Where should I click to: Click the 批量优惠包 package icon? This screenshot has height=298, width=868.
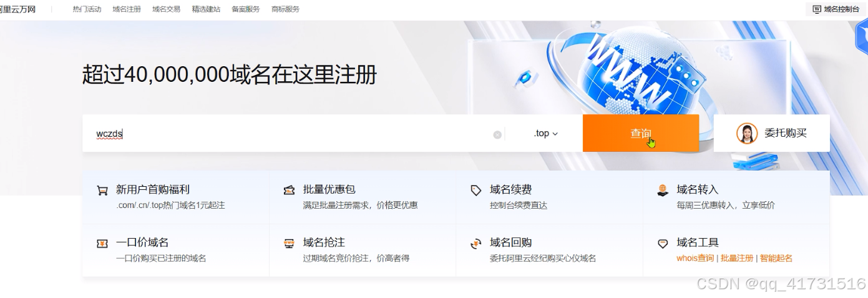(289, 191)
